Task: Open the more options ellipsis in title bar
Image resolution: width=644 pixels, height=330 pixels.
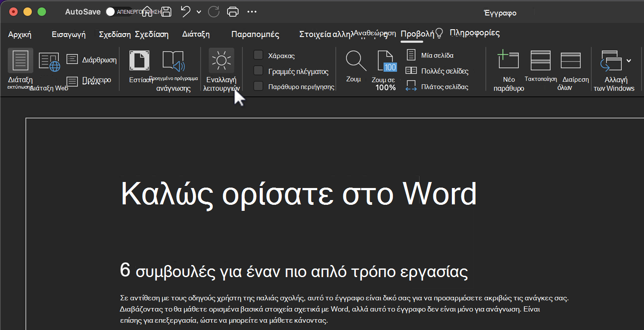Action: [252, 12]
